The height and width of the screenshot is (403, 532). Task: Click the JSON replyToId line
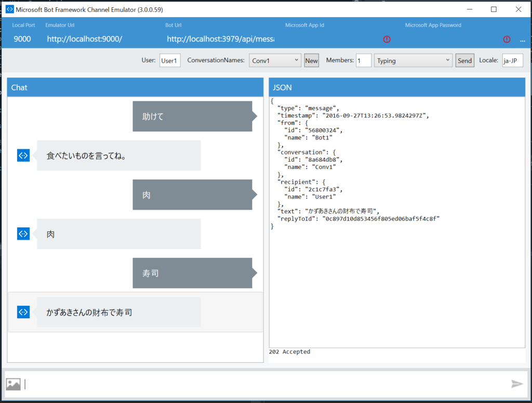[x=358, y=218]
